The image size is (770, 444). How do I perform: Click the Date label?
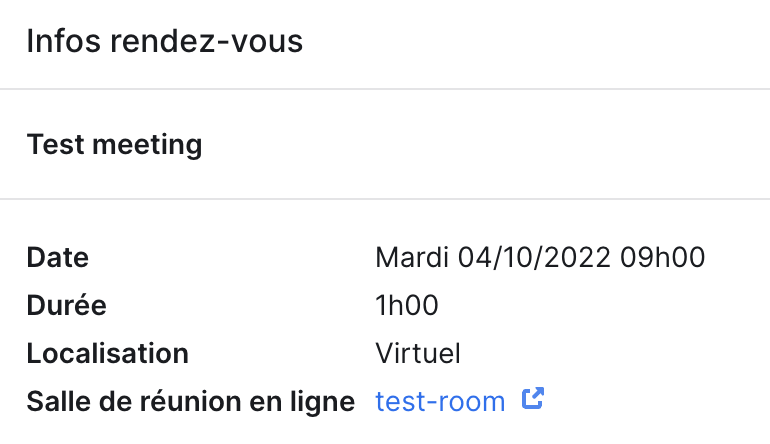(57, 257)
